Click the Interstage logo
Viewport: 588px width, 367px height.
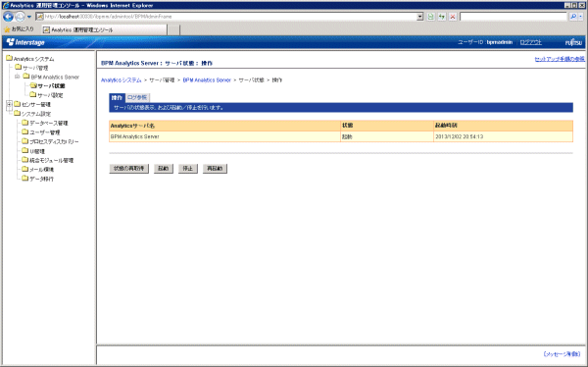[25, 42]
